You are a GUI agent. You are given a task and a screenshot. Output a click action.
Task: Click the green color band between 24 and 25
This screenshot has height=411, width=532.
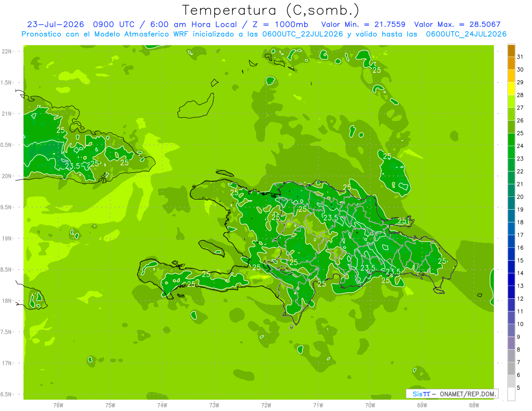(x=511, y=140)
